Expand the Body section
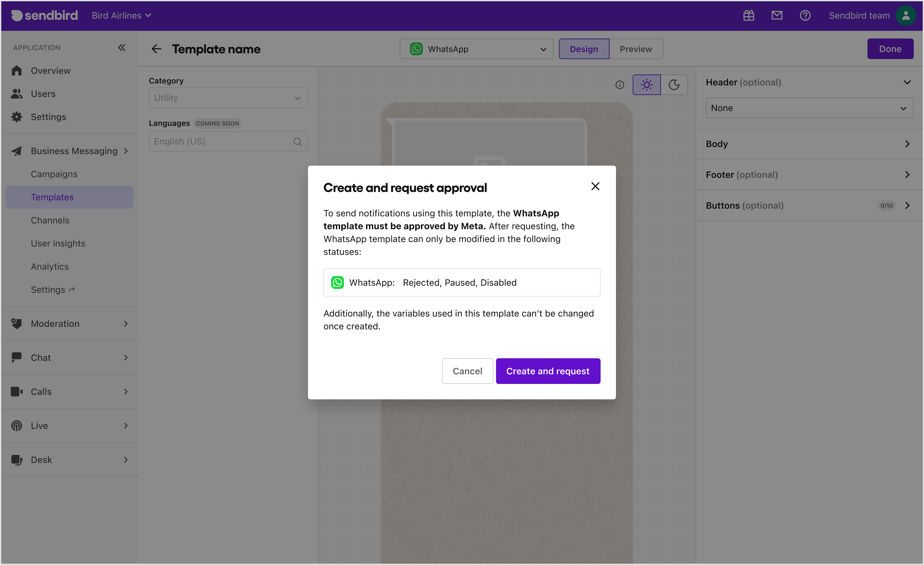 [809, 144]
